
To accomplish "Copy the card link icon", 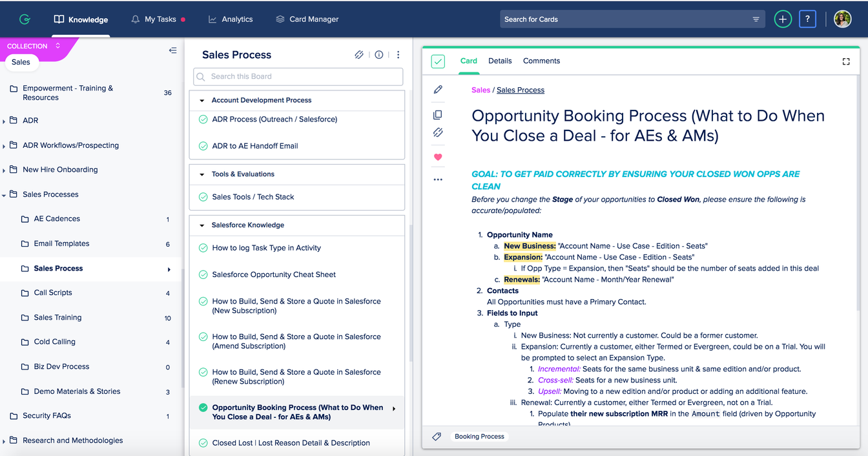I will [438, 132].
